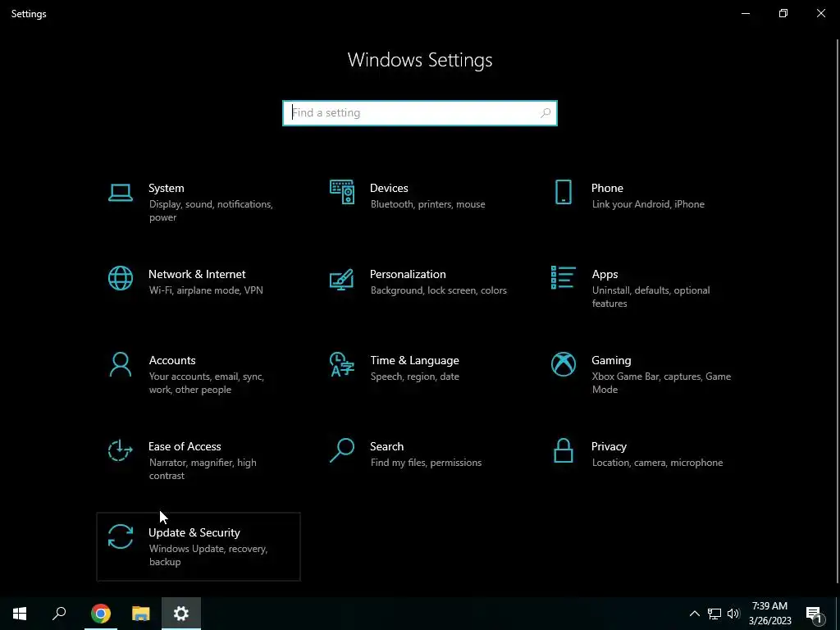Select the Update & Security title
The width and height of the screenshot is (840, 630).
194,533
